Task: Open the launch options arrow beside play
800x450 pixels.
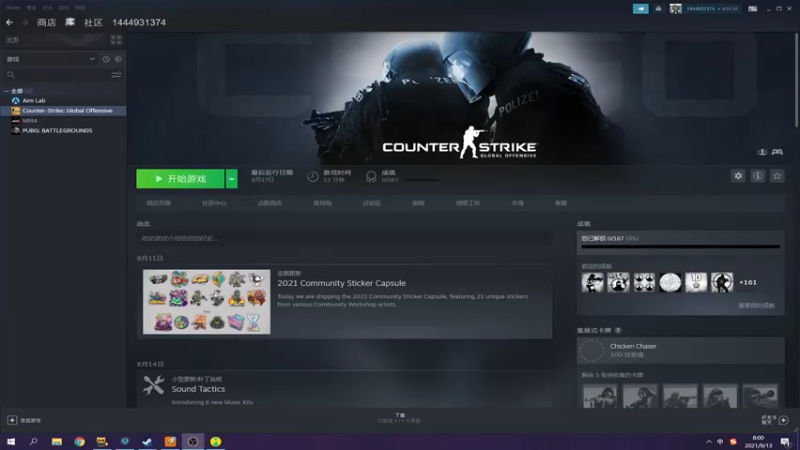Action: (x=232, y=179)
